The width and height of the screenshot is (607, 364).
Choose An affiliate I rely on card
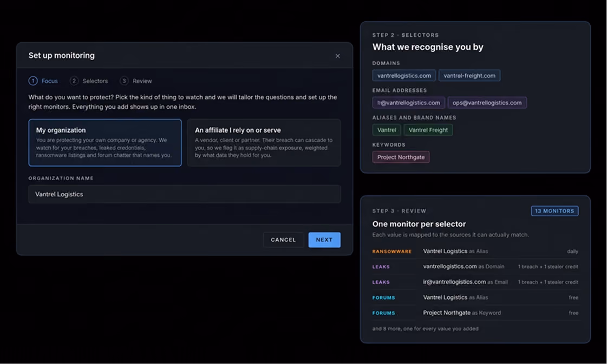click(264, 143)
